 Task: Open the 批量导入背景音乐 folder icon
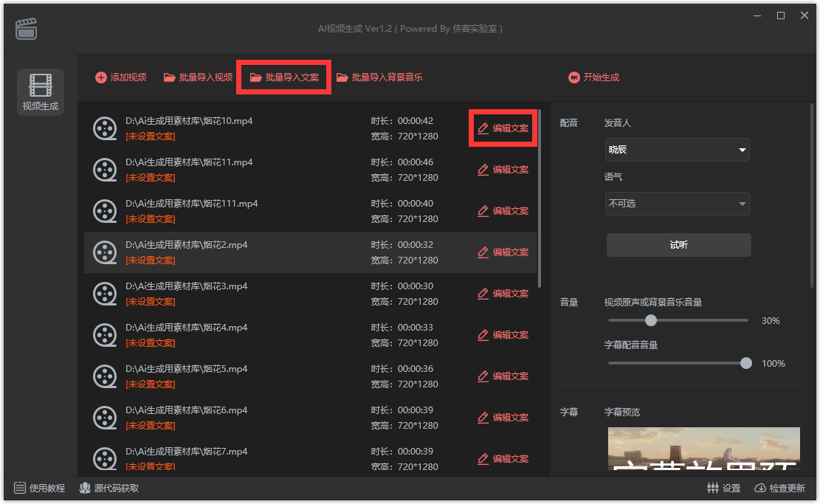coord(342,76)
